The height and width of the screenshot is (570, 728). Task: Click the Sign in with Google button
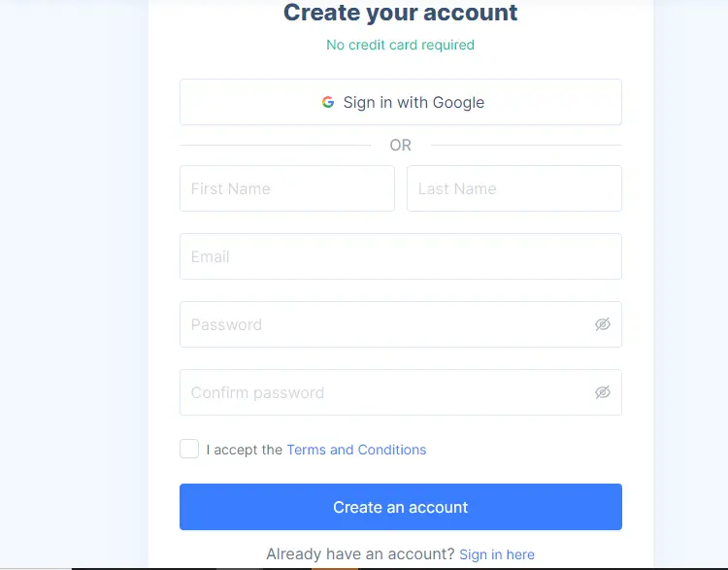(x=401, y=102)
